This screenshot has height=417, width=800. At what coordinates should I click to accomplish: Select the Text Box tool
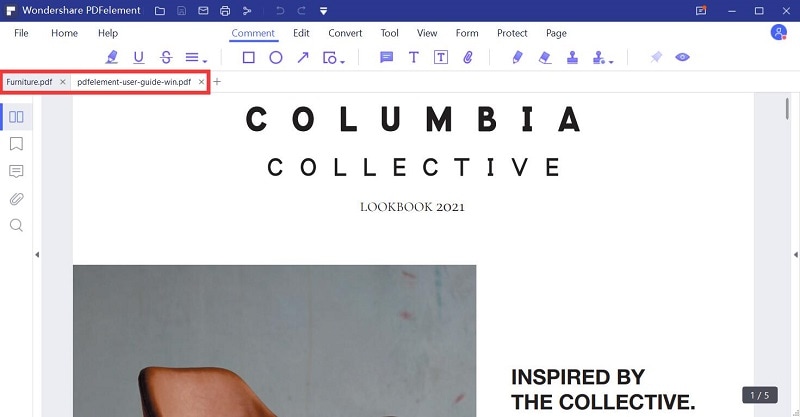[441, 57]
